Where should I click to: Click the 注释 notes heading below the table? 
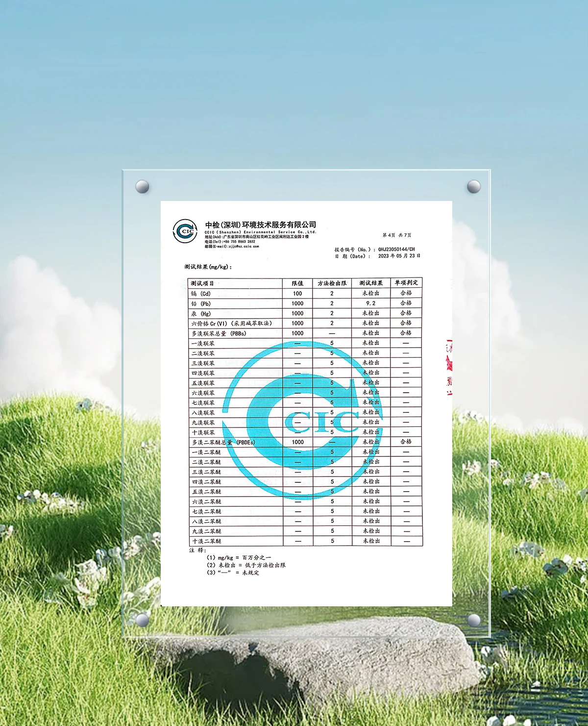[198, 550]
